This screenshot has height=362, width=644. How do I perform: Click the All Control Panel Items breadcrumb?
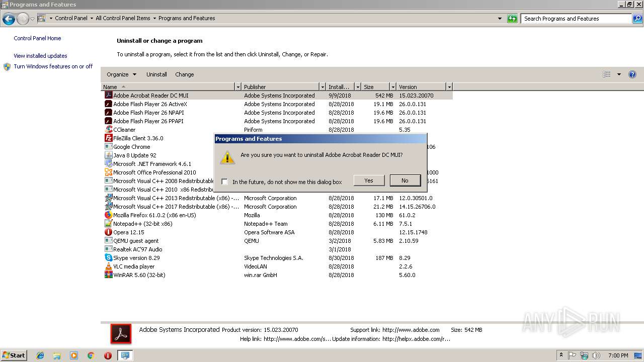tap(123, 18)
